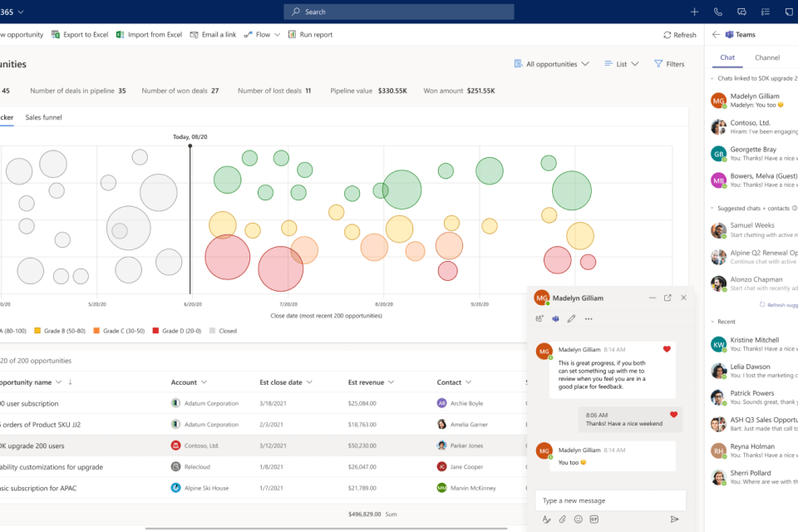Click the Refresh button
This screenshot has width=798, height=532.
pos(680,35)
